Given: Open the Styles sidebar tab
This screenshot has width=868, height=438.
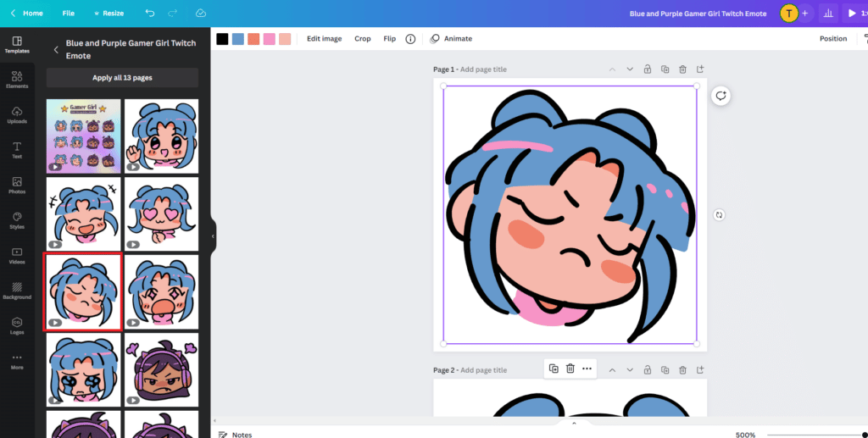Looking at the screenshot, I should click(x=17, y=220).
